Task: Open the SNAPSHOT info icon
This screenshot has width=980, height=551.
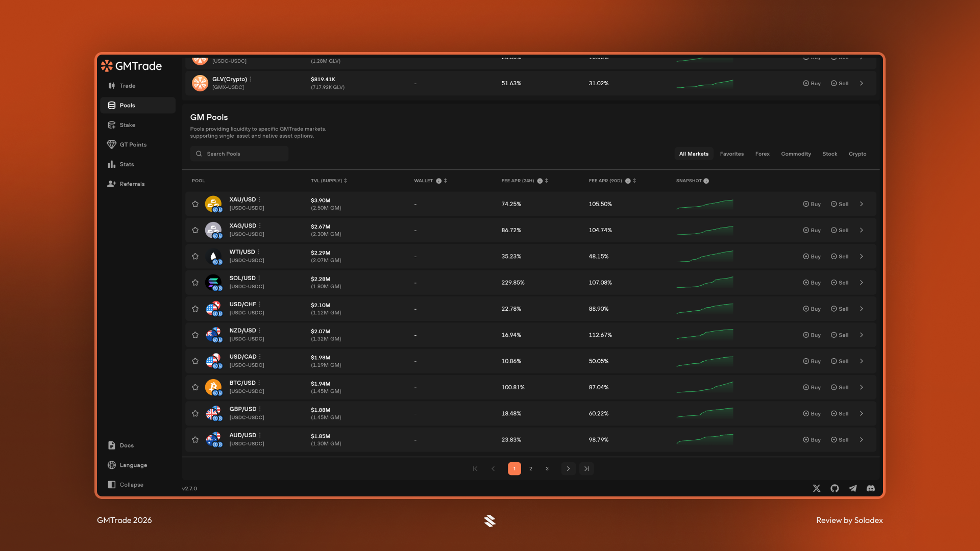Action: [x=706, y=181]
